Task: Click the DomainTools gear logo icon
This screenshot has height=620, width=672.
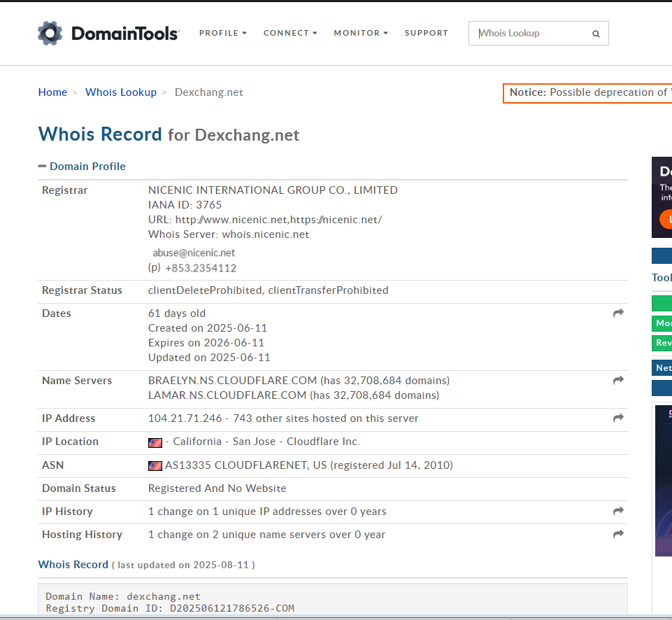Action: tap(50, 33)
